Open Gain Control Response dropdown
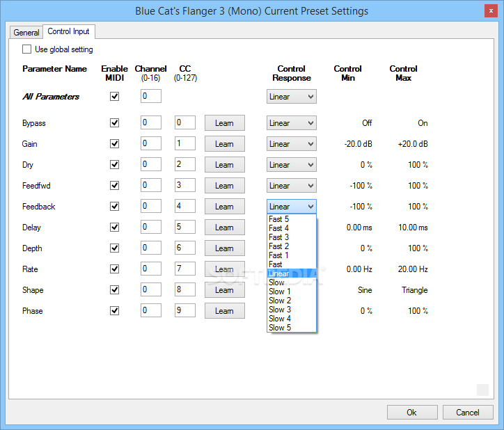The width and height of the screenshot is (504, 430). (292, 143)
